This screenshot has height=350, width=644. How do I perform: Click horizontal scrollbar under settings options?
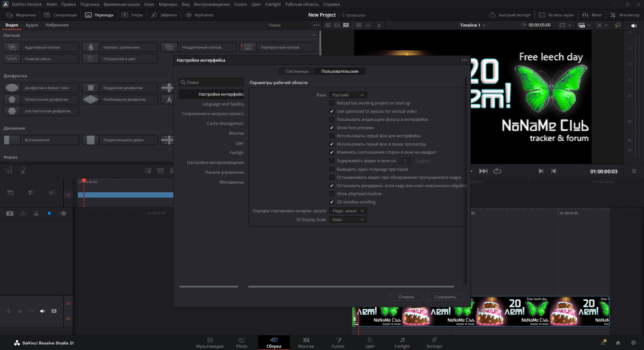pyautogui.click(x=351, y=287)
